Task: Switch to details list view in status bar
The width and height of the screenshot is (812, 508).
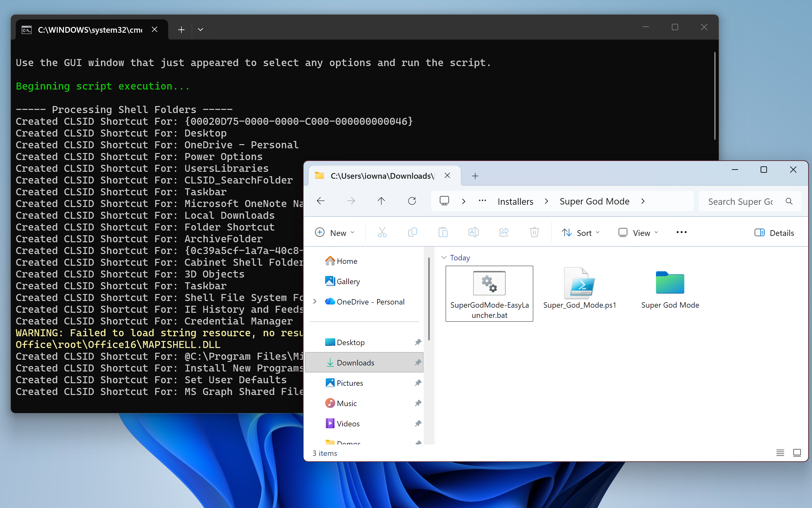Action: [780, 453]
